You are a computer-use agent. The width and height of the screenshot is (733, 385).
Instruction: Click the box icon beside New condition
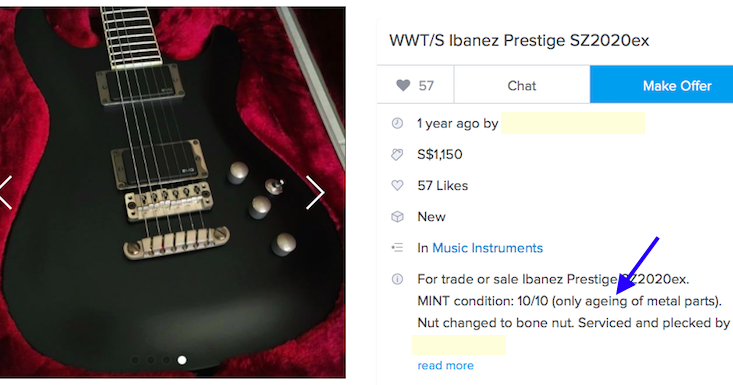pos(397,217)
